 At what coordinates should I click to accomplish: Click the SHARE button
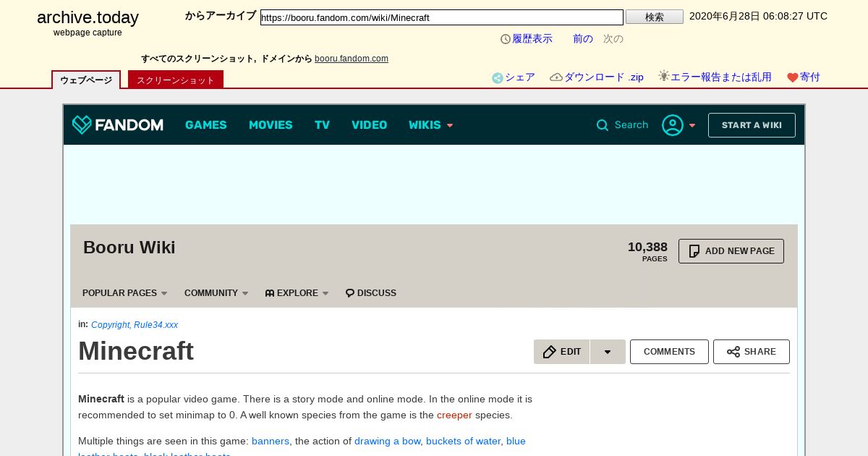[752, 352]
